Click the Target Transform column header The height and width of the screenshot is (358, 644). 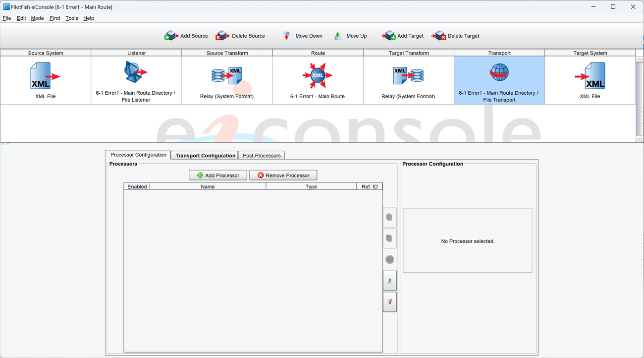point(409,53)
